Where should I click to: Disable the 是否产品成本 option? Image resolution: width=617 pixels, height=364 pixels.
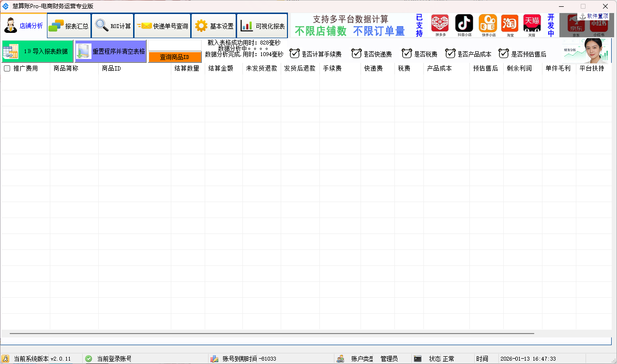(451, 54)
